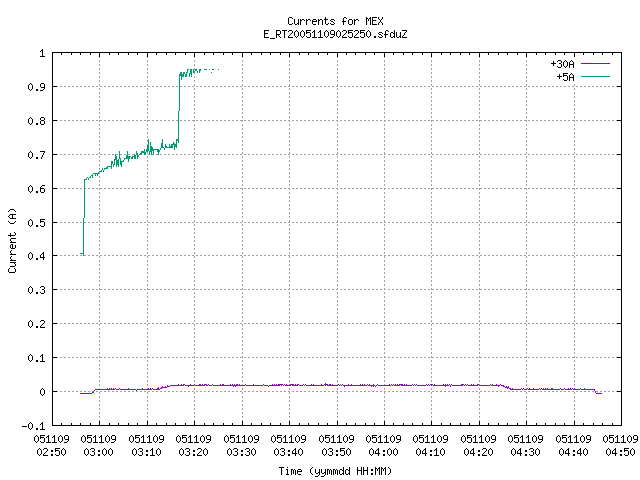Screen dimensions: 640x480
Task: Click the 'Time (yymmdd HH:MM)' x-axis label
Action: pos(335,471)
